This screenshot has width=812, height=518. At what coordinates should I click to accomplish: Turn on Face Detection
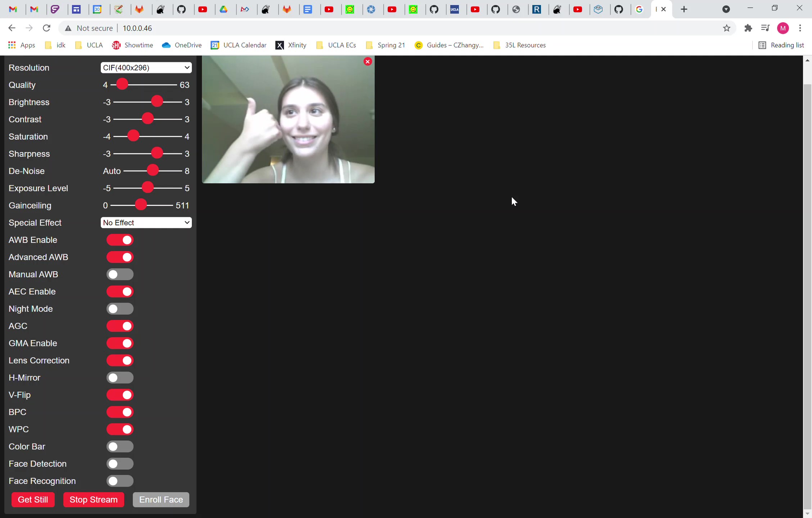pyautogui.click(x=119, y=464)
